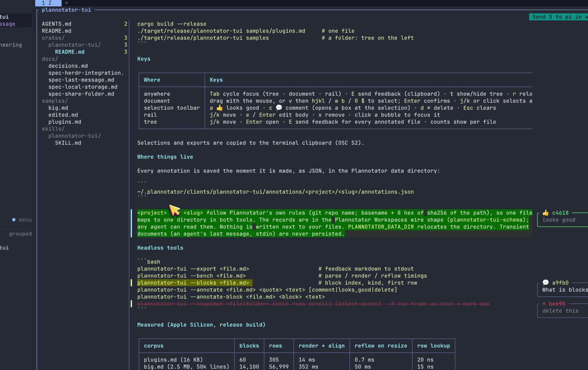Viewport: 588px width, 370px height.
Task: Click the --export <file.md> command line
Action: [193, 269]
